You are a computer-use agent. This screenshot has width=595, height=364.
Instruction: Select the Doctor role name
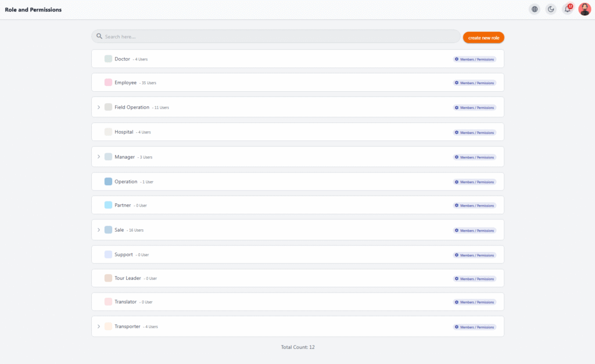coord(122,59)
